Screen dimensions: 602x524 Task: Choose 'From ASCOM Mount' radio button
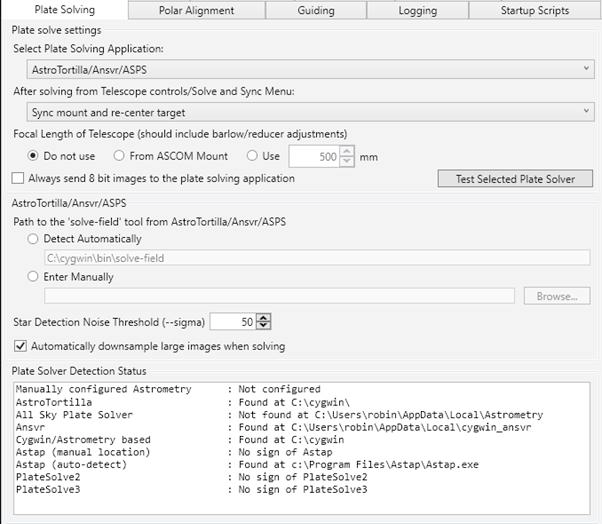(120, 156)
